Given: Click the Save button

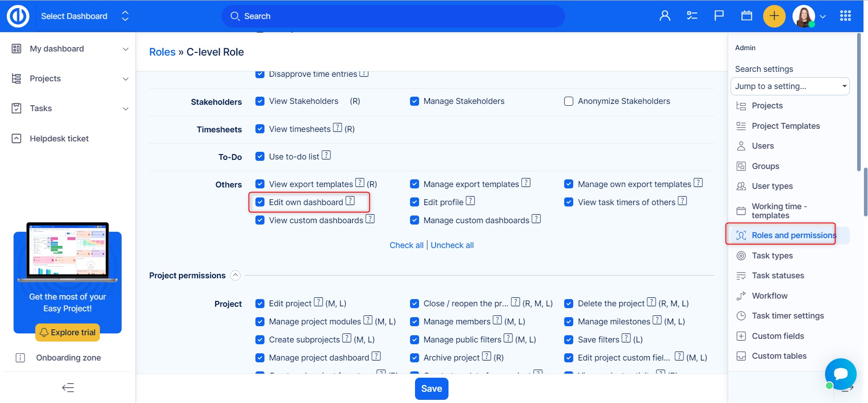Looking at the screenshot, I should tap(431, 389).
